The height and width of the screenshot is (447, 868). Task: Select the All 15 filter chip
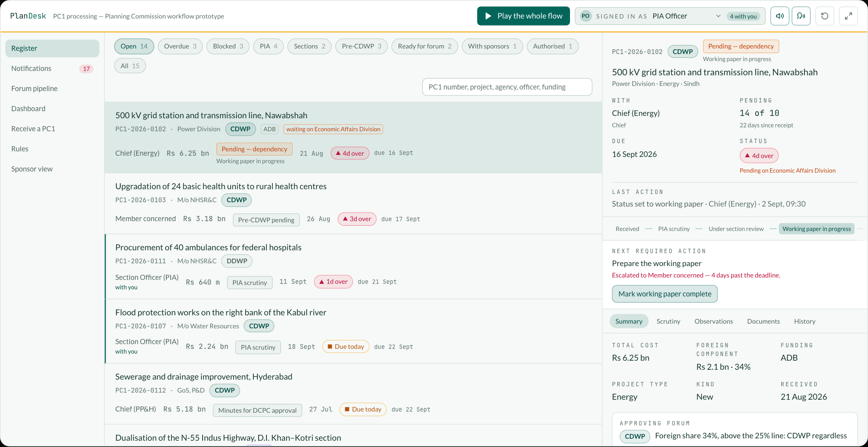(x=130, y=66)
